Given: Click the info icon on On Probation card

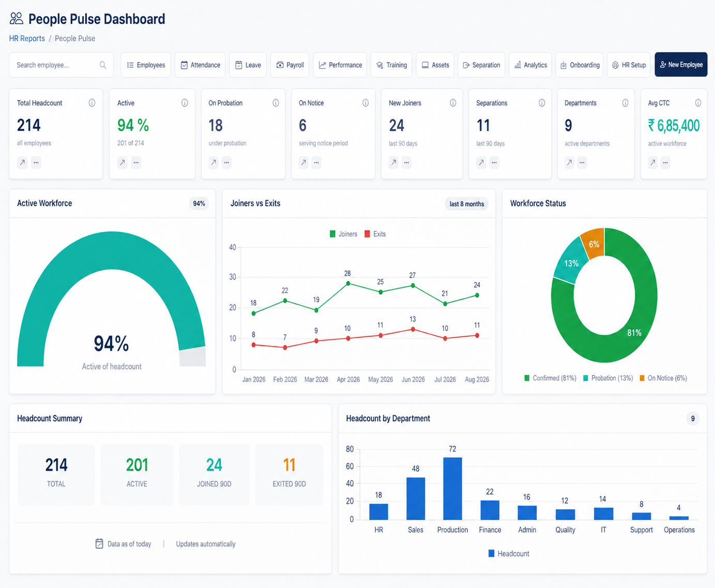Looking at the screenshot, I should (276, 103).
